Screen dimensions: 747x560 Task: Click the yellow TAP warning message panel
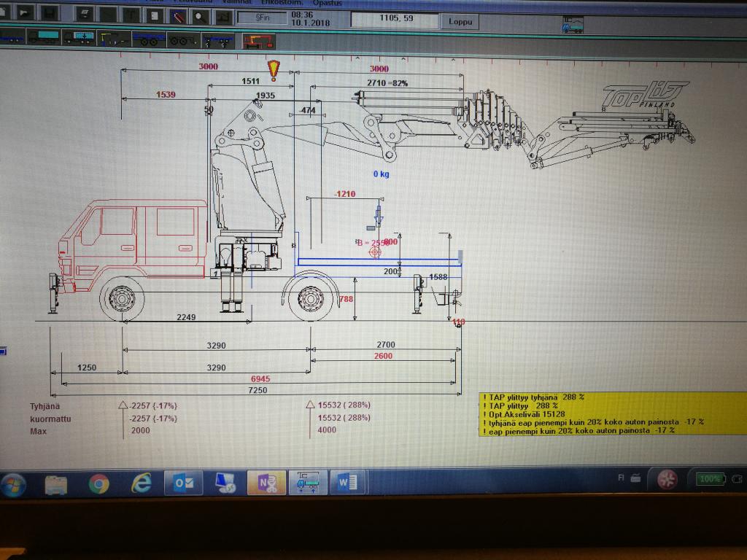[613, 413]
